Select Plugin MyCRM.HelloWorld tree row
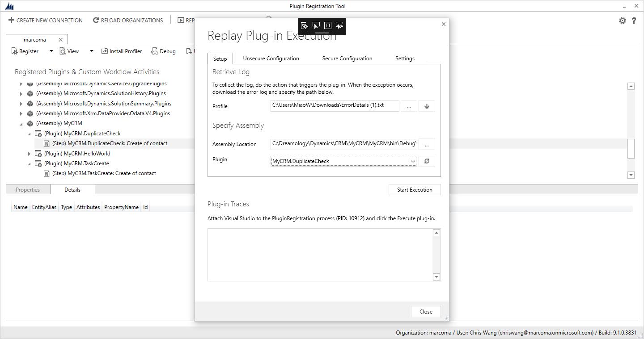 pyautogui.click(x=77, y=154)
